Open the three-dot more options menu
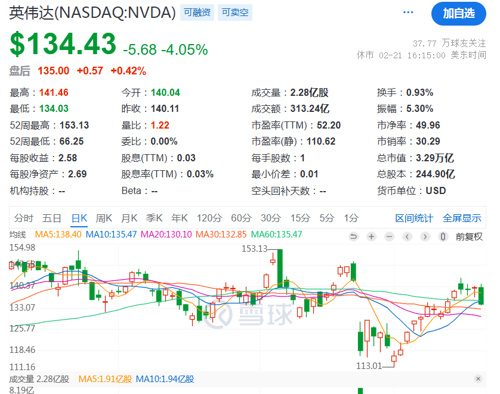This screenshot has height=394, width=500. (x=408, y=12)
